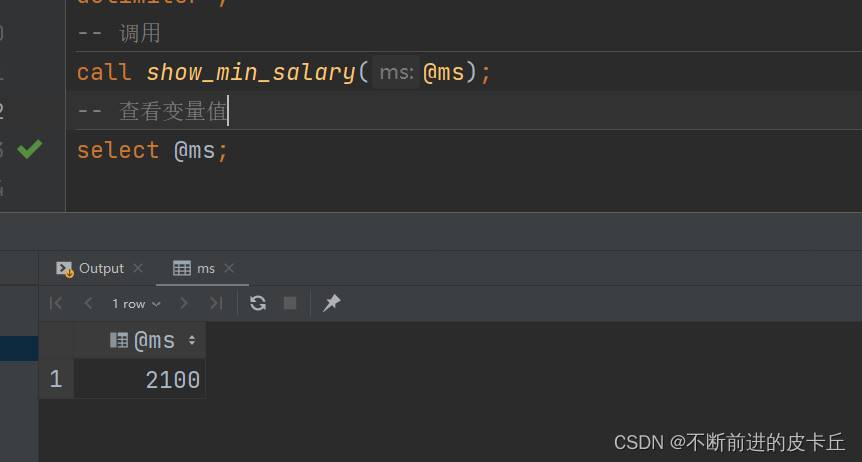862x462 pixels.
Task: Pin the ms result tab
Action: pyautogui.click(x=332, y=303)
